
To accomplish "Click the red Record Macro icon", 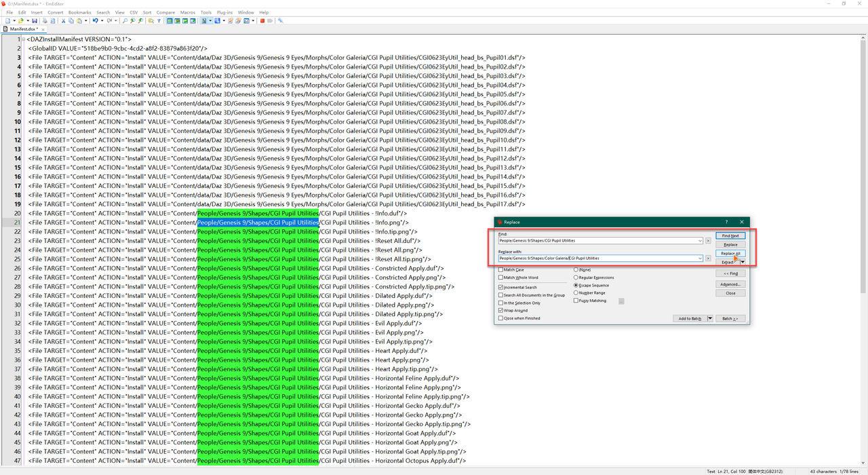I will click(262, 21).
